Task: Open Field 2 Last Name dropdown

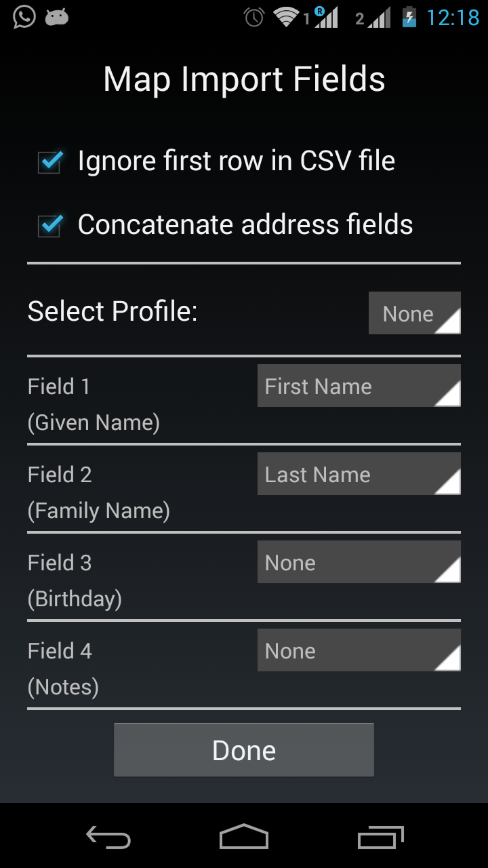Action: (359, 474)
